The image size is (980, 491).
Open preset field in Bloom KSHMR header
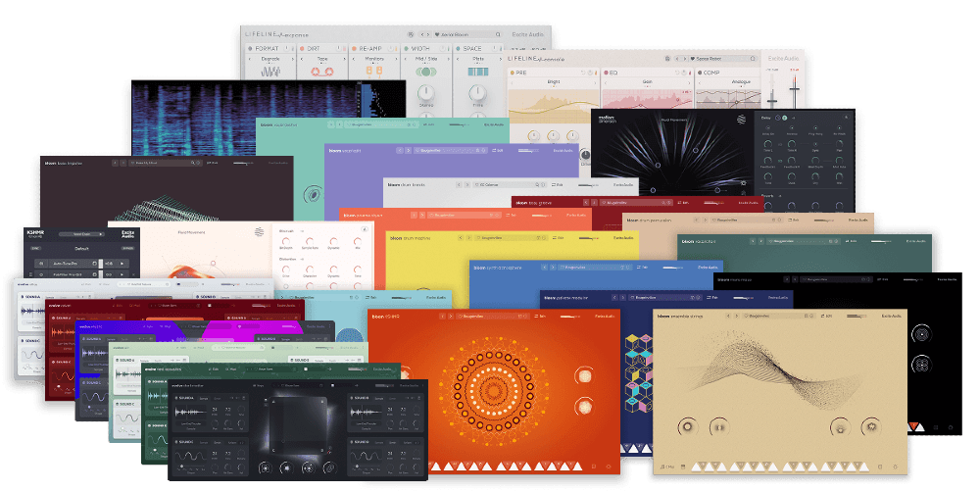click(494, 317)
